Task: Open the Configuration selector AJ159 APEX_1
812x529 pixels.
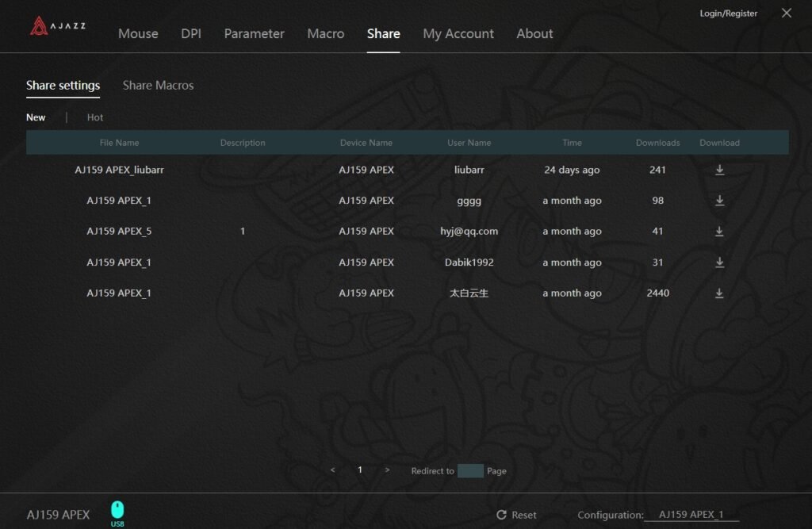Action: click(691, 515)
